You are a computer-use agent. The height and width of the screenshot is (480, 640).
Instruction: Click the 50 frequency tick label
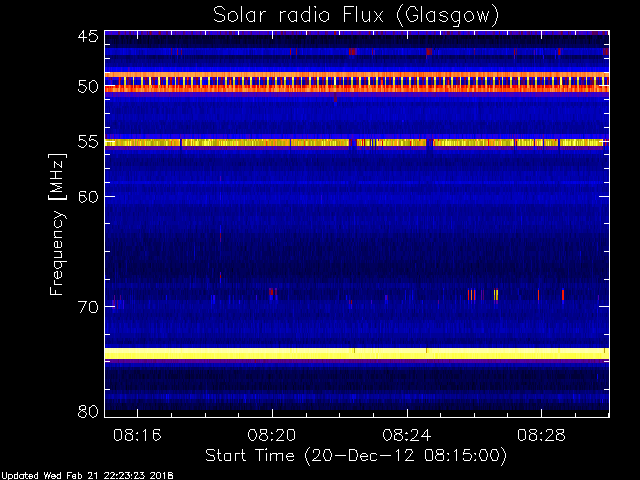[88, 87]
